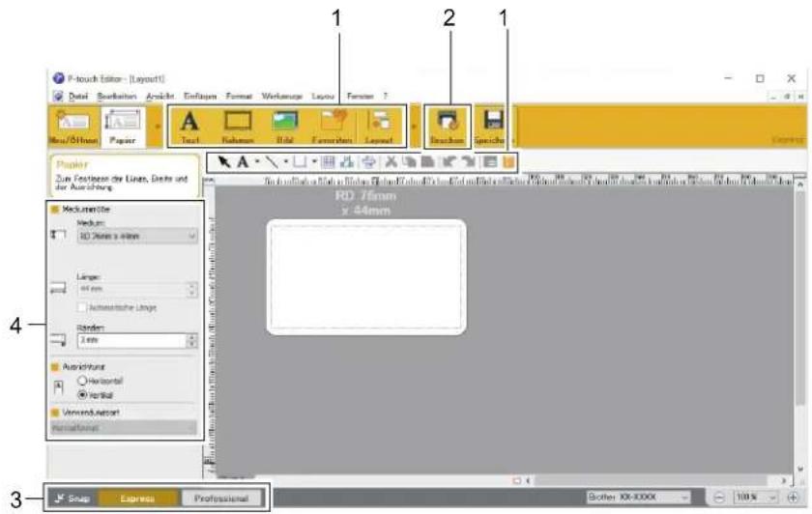Choose the arrow selection pointer tool
This screenshot has width=812, height=514.
pyautogui.click(x=223, y=162)
